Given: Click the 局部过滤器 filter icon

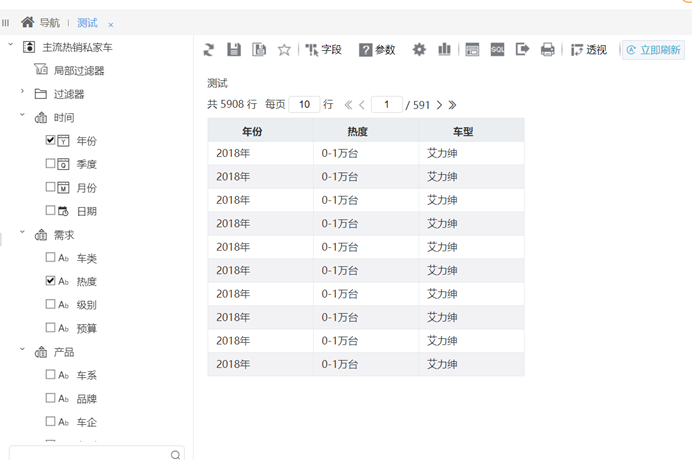Looking at the screenshot, I should (x=41, y=69).
